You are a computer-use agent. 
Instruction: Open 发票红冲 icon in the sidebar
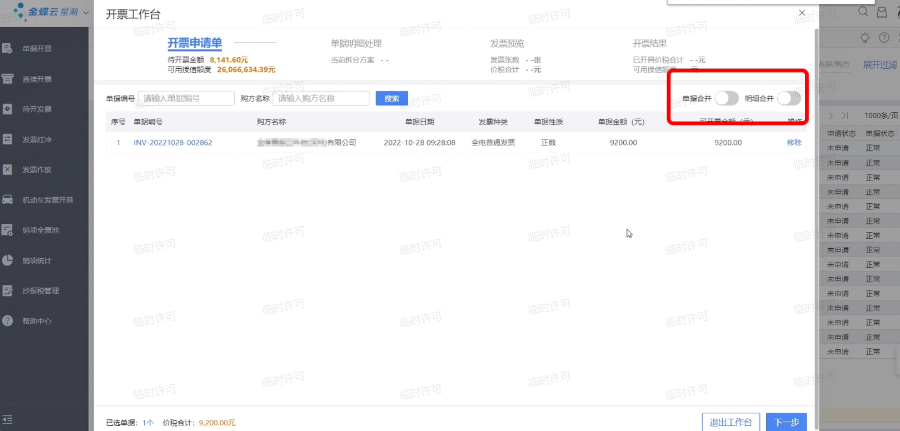(7, 139)
